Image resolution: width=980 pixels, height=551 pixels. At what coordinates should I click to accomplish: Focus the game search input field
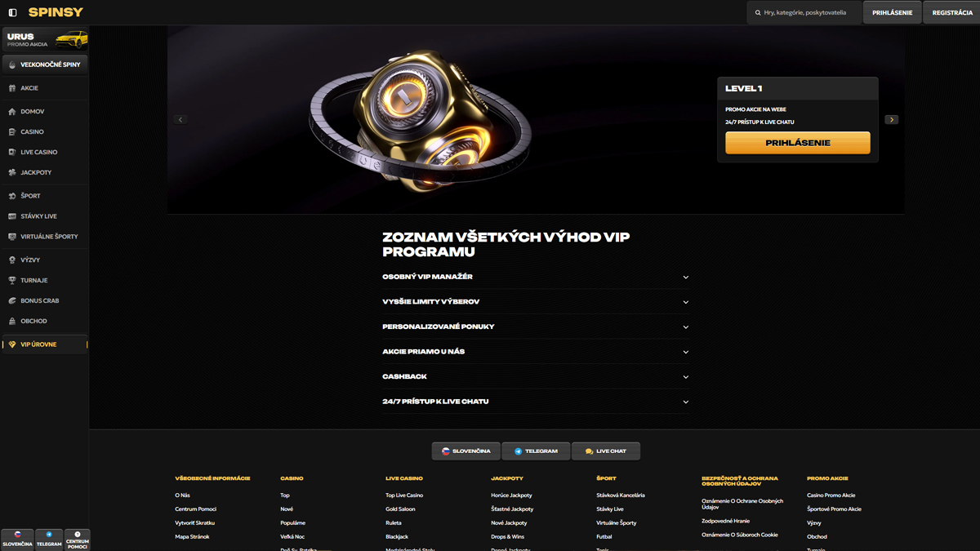click(x=804, y=12)
